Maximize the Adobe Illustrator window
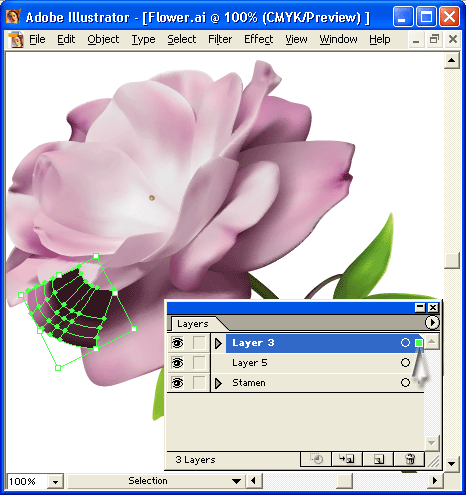 click(426, 17)
